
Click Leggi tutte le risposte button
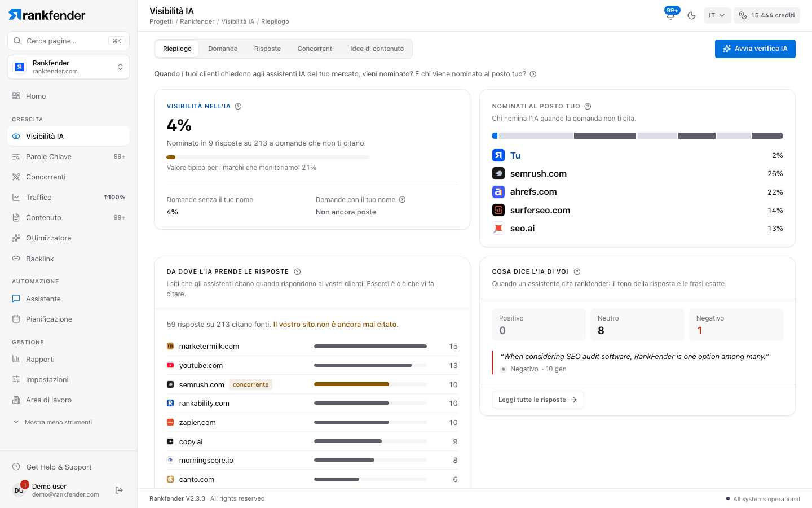537,400
